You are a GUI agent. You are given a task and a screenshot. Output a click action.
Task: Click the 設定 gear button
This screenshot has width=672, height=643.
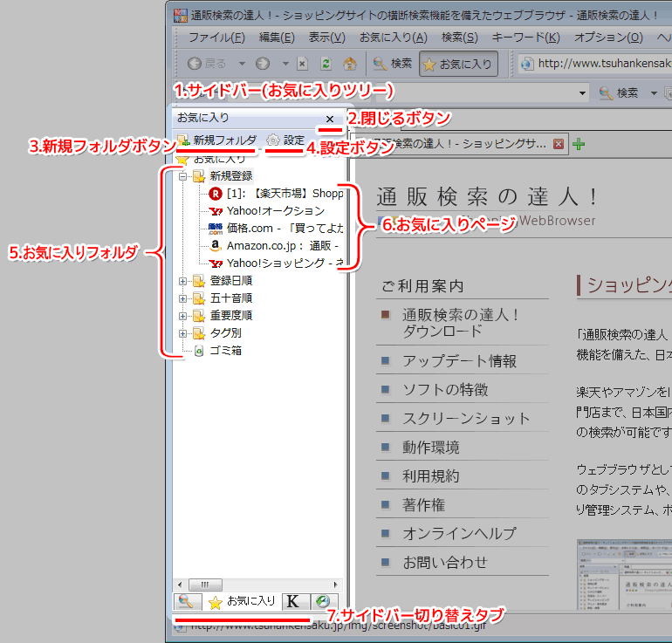click(285, 140)
